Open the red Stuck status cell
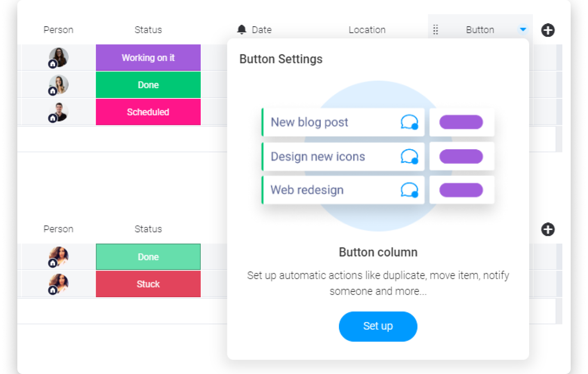Screen dimensions: 588x374 148,284
